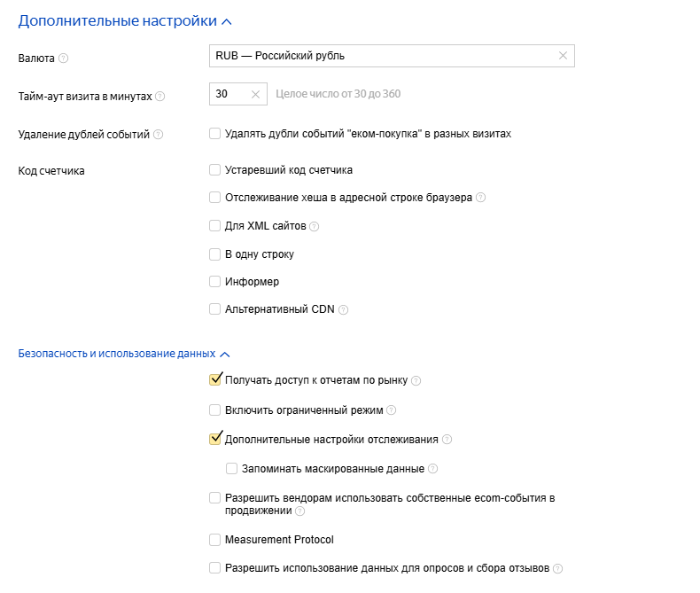
Task: Clear the currency field with X icon
Action: tap(563, 56)
